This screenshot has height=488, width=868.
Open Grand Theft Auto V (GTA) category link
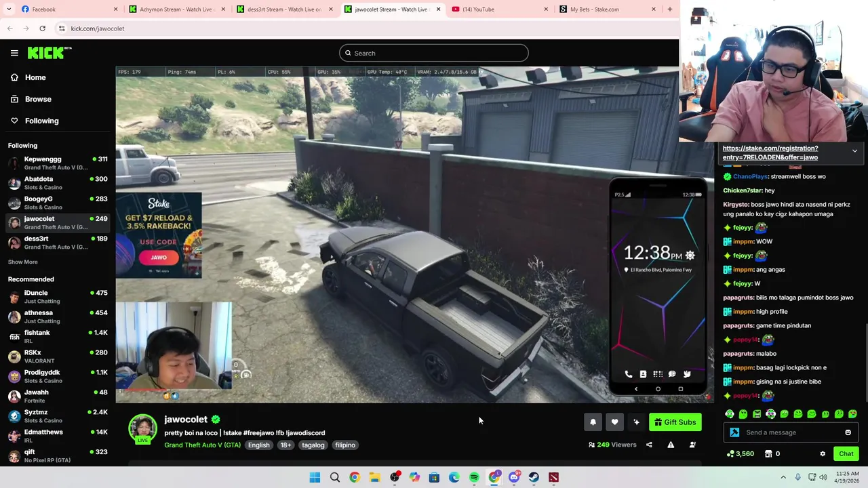[x=202, y=445]
